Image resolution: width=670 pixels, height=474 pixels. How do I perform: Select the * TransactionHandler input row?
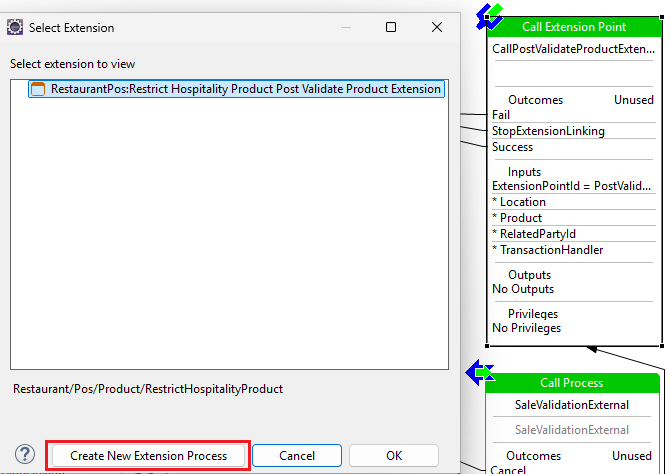click(574, 250)
